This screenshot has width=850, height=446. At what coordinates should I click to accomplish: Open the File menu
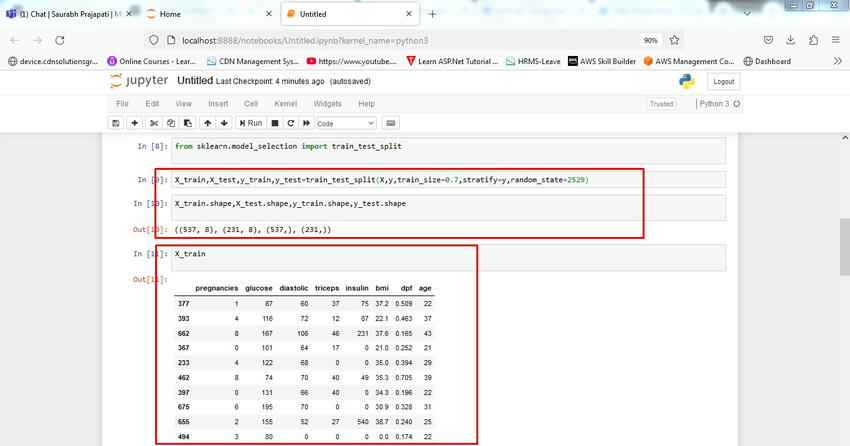[x=123, y=104]
